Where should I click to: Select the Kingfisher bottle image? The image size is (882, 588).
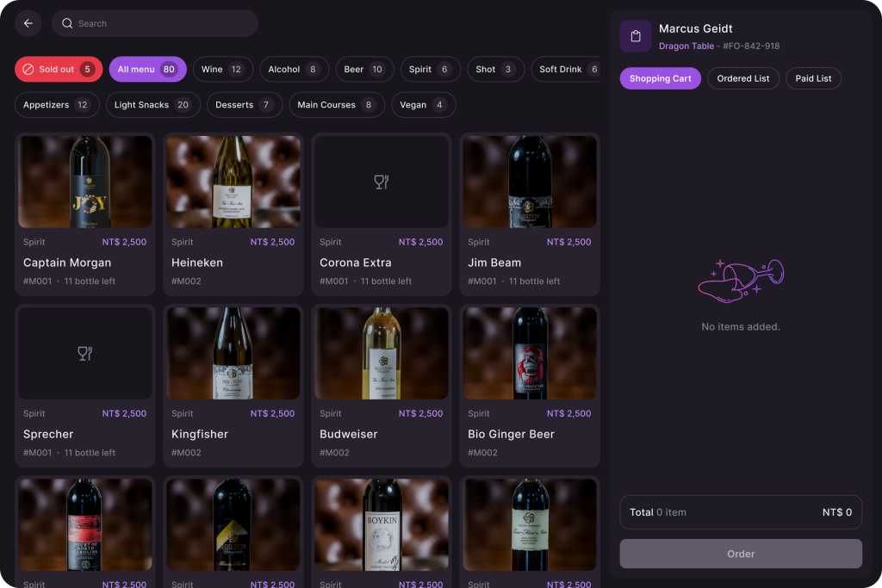[x=233, y=353]
